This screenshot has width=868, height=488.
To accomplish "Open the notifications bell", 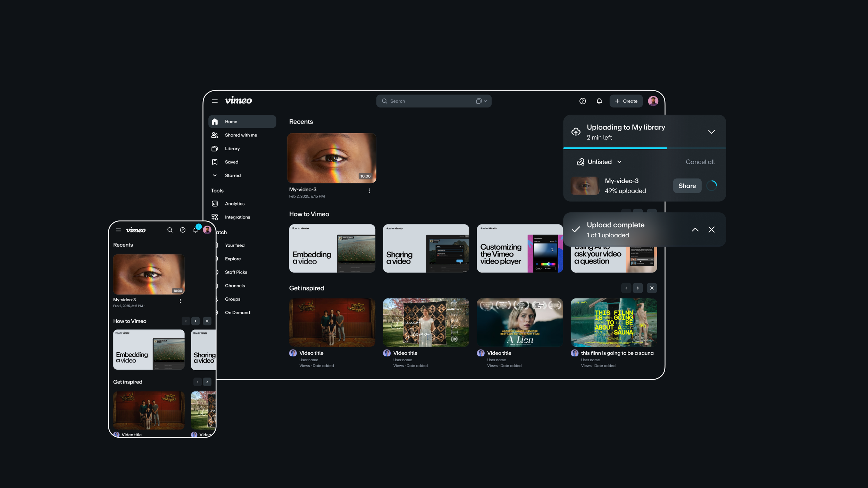I will point(599,101).
